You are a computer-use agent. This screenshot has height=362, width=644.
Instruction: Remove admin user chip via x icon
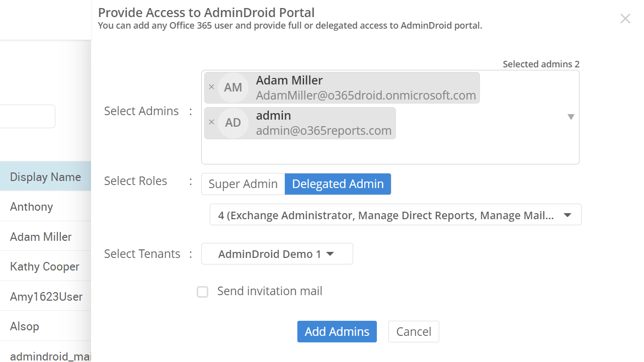[211, 123]
